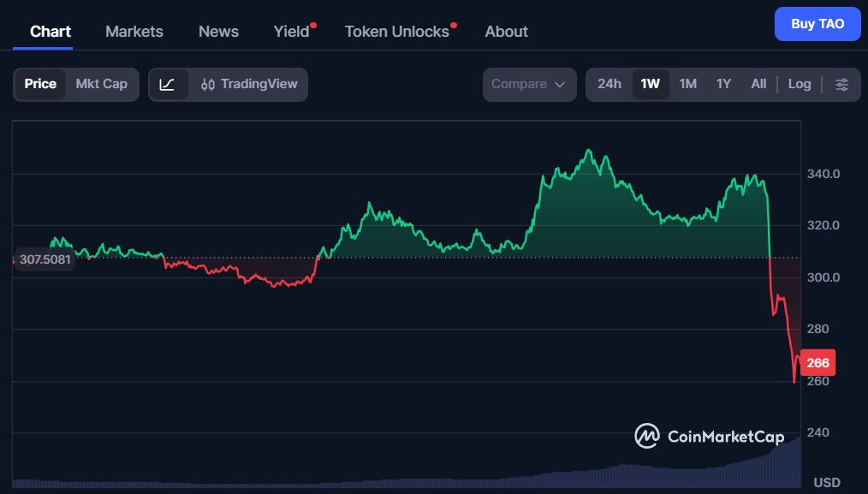Image resolution: width=868 pixels, height=494 pixels.
Task: Enable Log scale on chart
Action: click(800, 84)
